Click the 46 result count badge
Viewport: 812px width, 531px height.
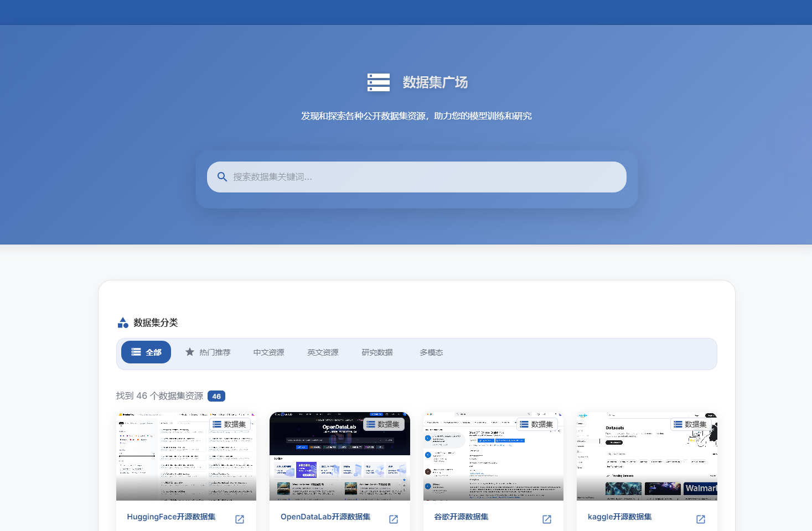pos(216,396)
